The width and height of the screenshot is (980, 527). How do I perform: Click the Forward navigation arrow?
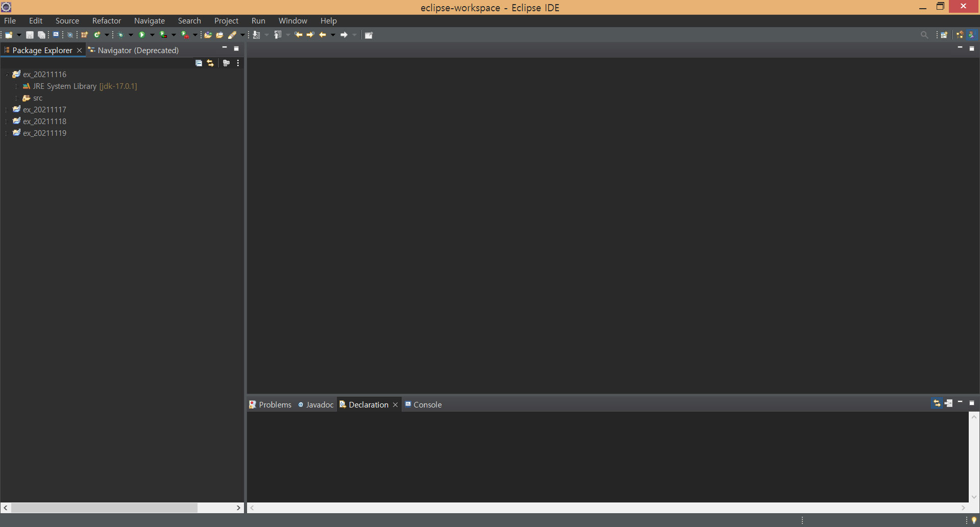[x=344, y=35]
